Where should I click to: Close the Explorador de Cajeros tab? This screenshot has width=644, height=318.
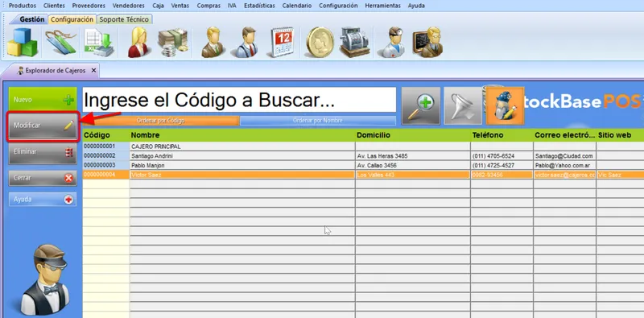[x=93, y=71]
